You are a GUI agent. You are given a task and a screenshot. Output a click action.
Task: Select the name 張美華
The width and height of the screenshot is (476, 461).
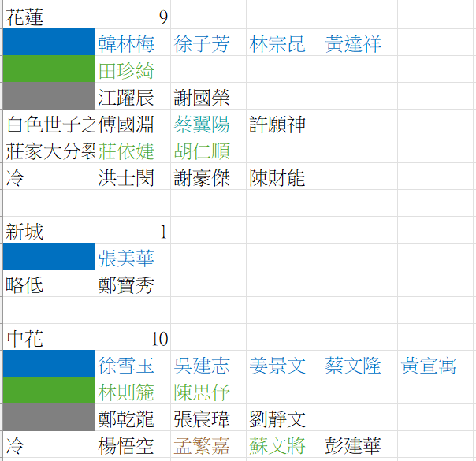(x=126, y=258)
